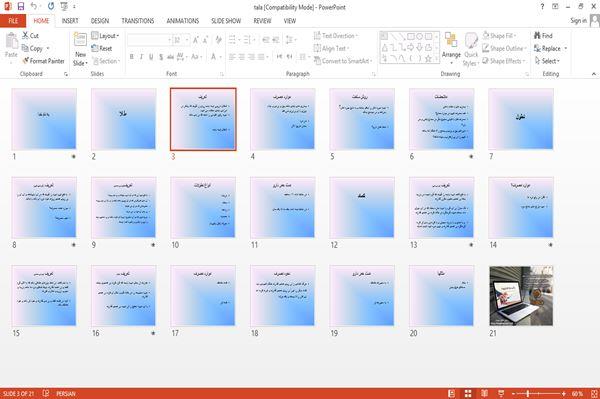Screen dimensions: 600x399
Task: Toggle Bold formatting button
Action: click(131, 57)
